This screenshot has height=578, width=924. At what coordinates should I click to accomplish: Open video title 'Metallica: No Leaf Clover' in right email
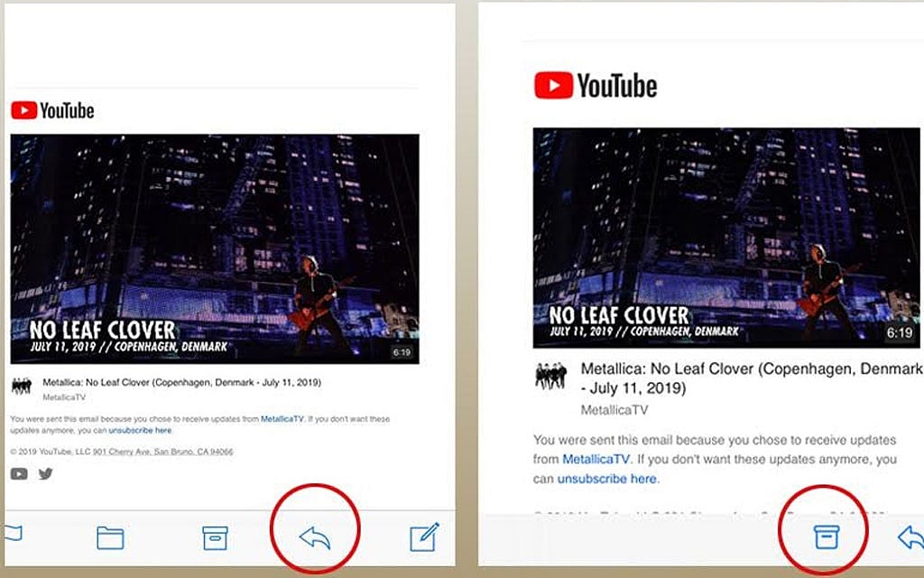(x=752, y=378)
